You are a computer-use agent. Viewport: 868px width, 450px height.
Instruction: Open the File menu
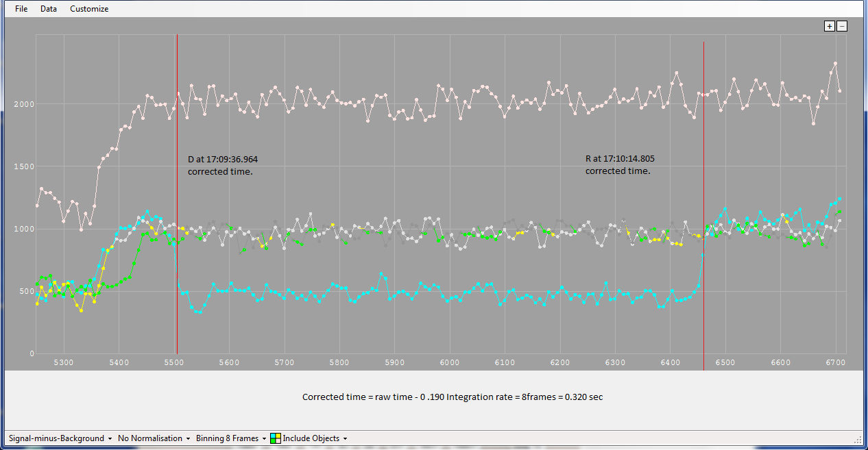pos(21,9)
